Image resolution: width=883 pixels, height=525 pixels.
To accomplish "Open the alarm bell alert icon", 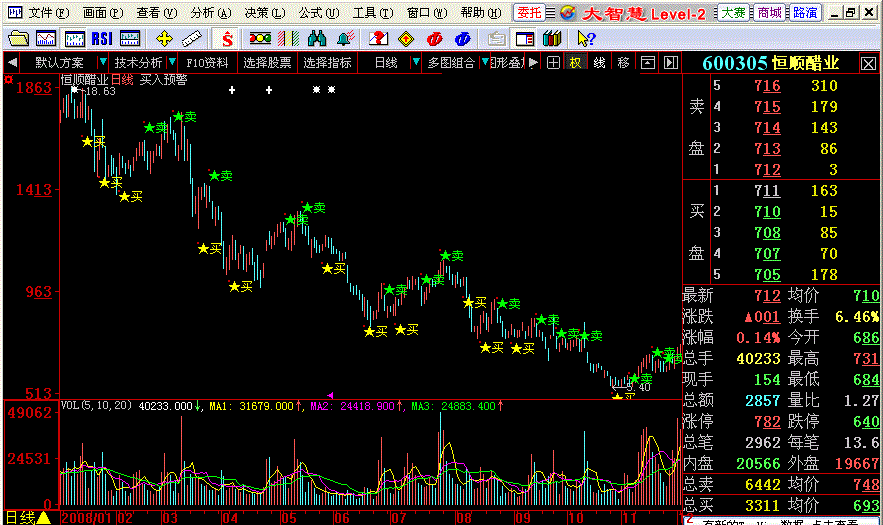I will pos(345,38).
